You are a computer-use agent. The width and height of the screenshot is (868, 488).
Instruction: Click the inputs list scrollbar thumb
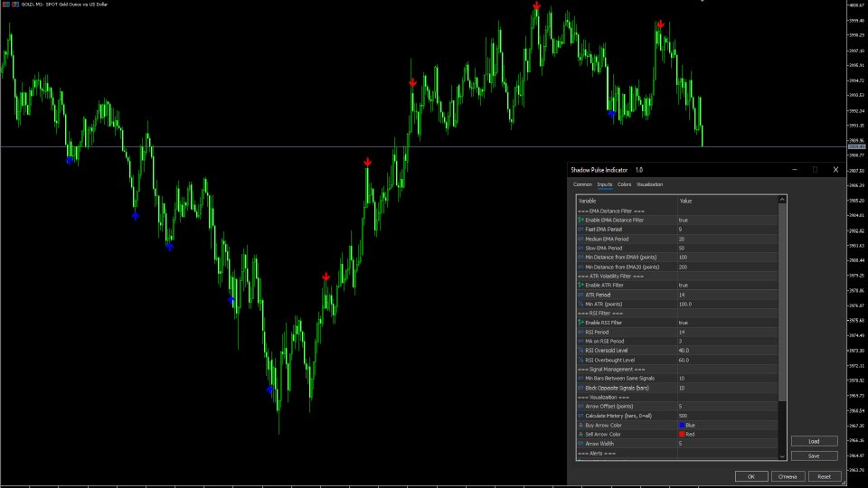coord(782,302)
